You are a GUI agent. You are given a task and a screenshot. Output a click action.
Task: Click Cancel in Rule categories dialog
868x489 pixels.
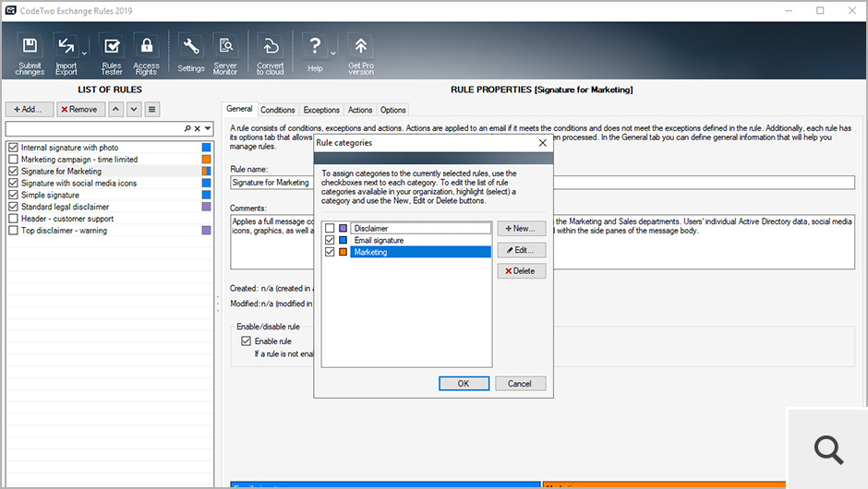520,383
